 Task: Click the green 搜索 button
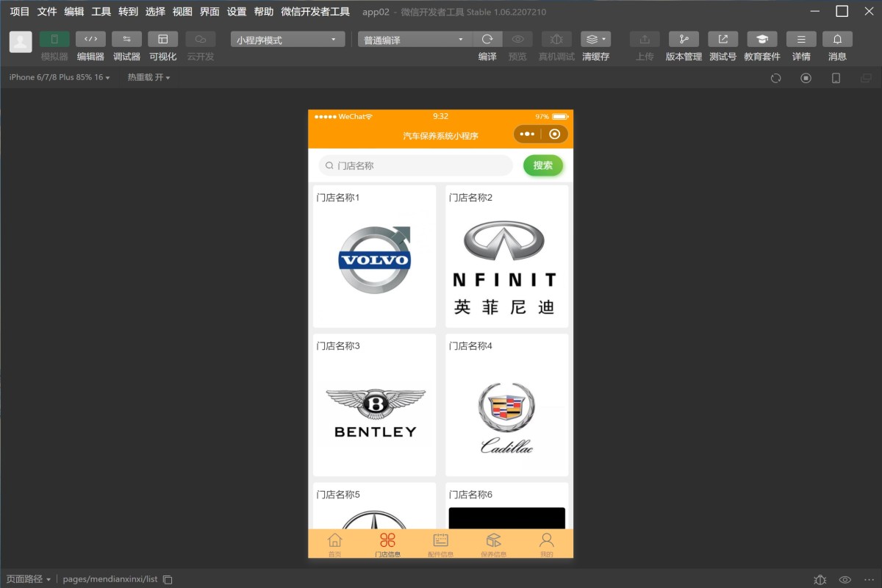[543, 165]
